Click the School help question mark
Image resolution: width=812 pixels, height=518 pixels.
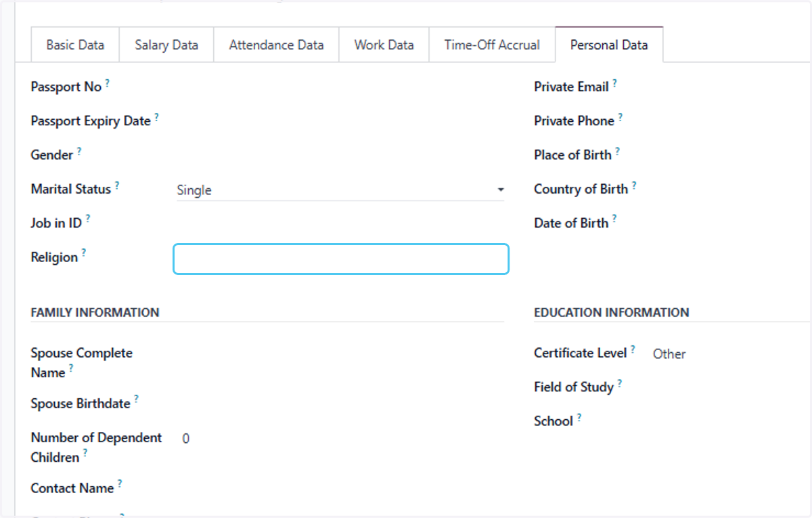[579, 416]
